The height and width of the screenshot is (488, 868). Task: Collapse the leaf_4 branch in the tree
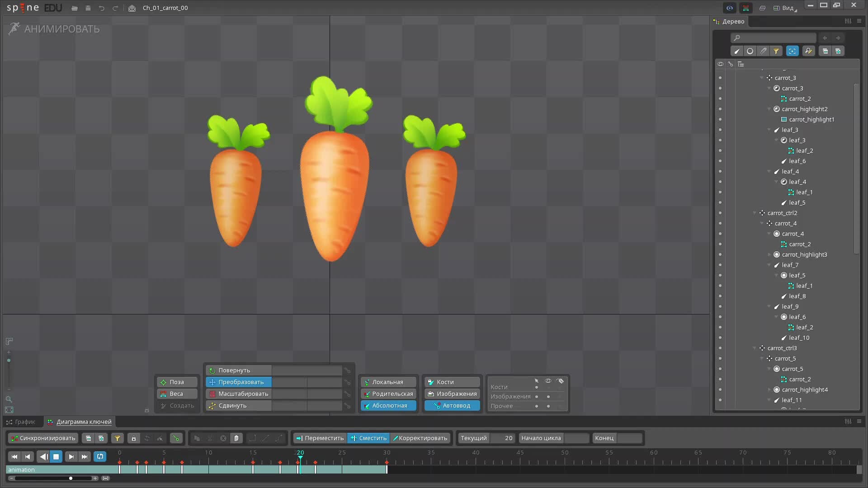[x=770, y=171]
